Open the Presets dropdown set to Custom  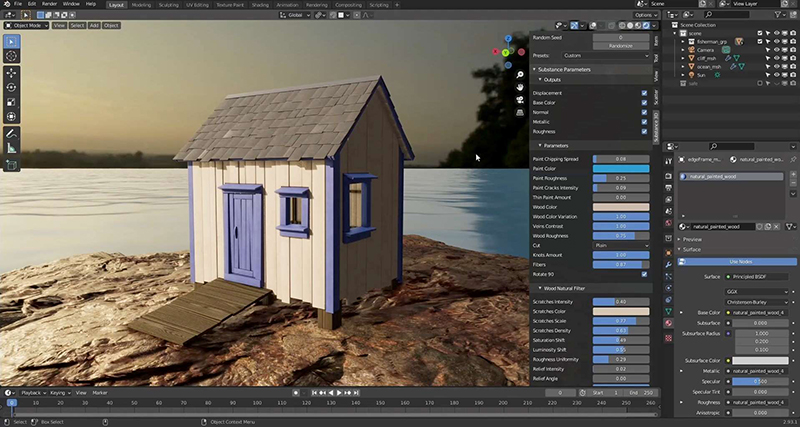point(606,56)
